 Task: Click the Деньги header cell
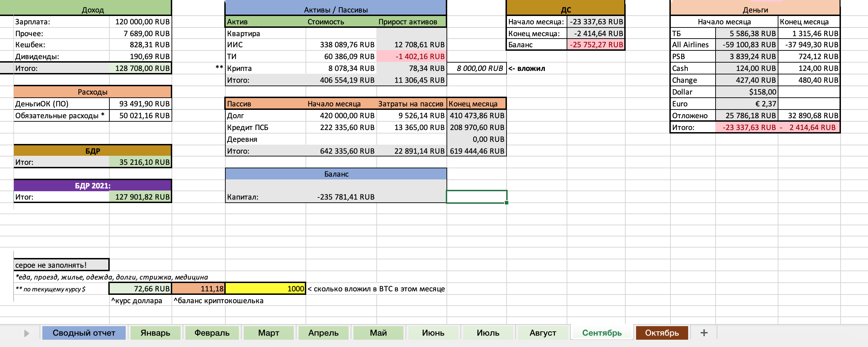click(755, 10)
